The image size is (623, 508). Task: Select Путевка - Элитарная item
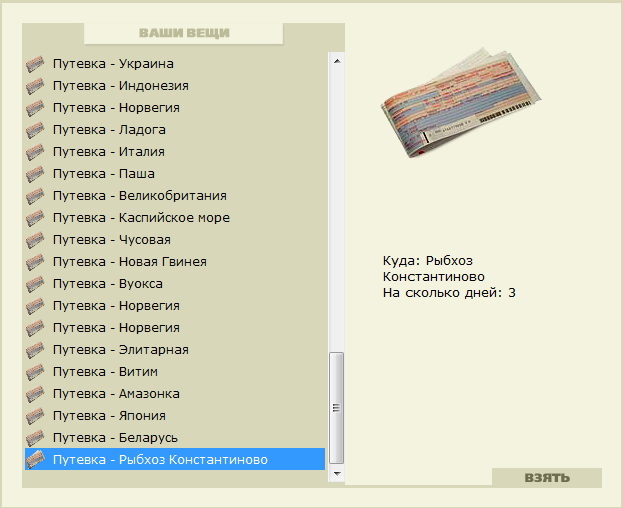(175, 350)
